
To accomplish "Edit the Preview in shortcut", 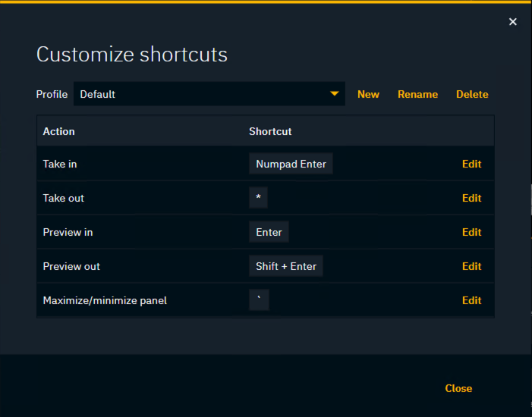I will coord(471,232).
